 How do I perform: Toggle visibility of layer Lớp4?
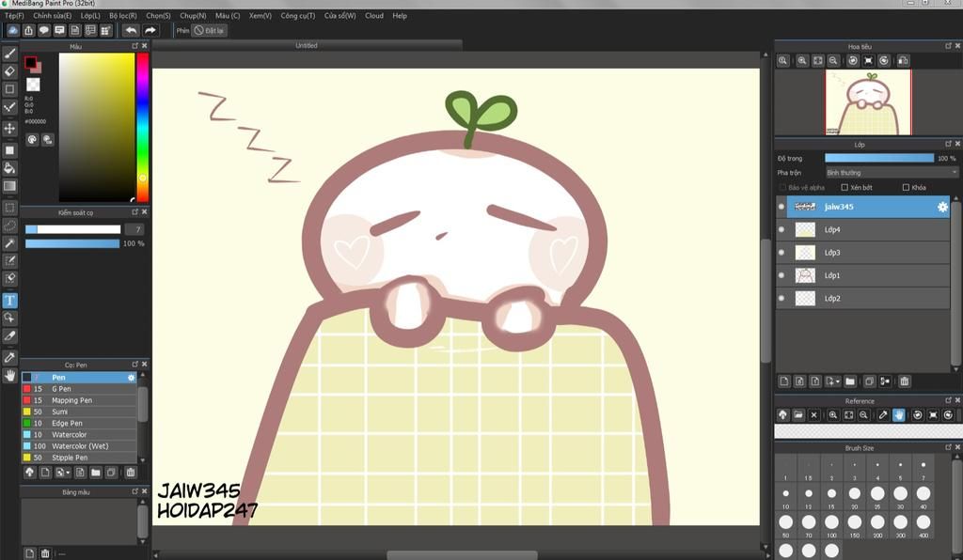coord(781,229)
